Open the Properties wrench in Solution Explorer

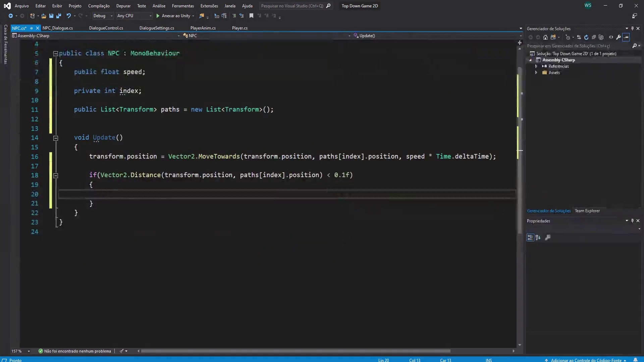pos(619,37)
